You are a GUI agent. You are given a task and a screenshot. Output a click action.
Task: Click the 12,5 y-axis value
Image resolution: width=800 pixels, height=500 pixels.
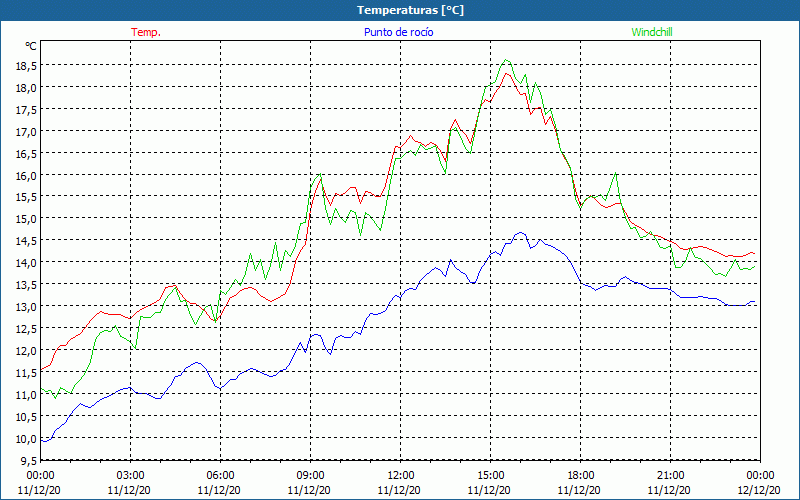[28, 328]
